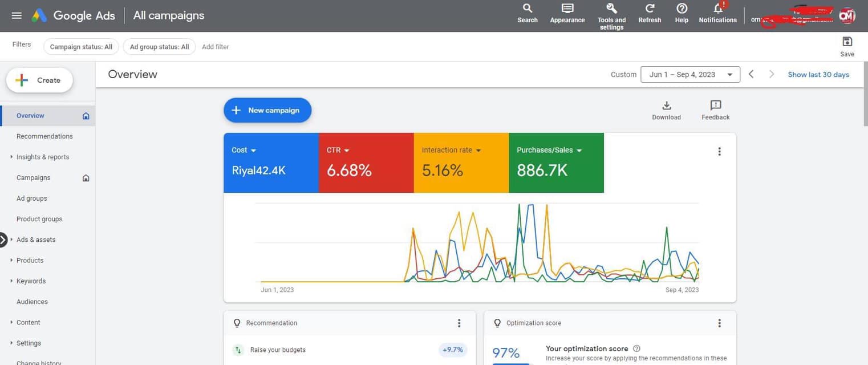Screen dimensions: 868x365
Task: Go to Recommendations in the sidebar
Action: tap(44, 136)
